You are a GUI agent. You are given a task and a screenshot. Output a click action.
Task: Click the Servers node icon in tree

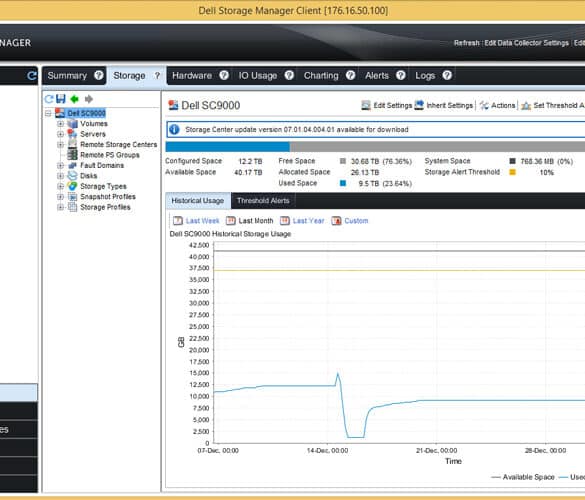(72, 134)
